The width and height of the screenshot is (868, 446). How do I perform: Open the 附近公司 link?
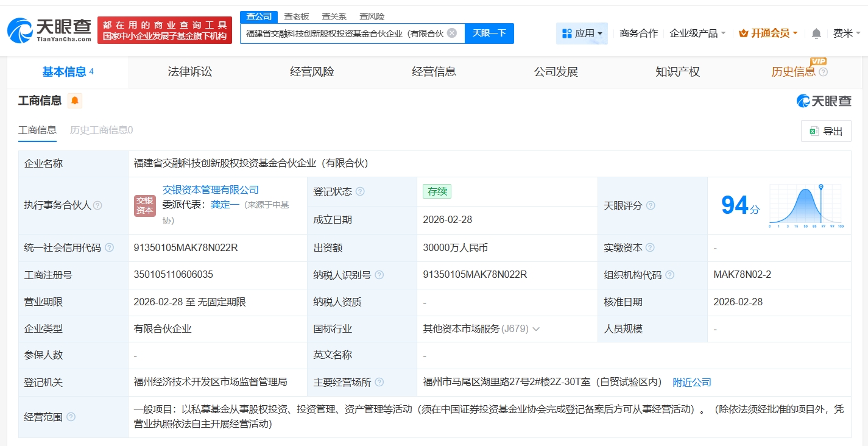(x=691, y=383)
